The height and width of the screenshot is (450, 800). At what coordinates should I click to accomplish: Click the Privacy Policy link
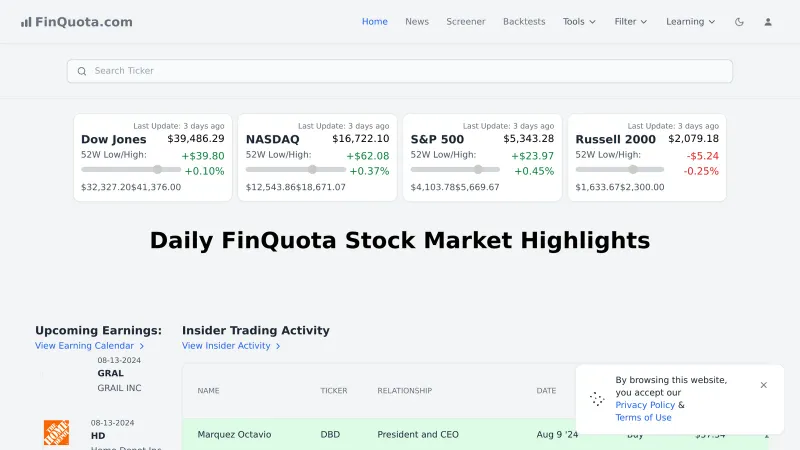pyautogui.click(x=645, y=405)
